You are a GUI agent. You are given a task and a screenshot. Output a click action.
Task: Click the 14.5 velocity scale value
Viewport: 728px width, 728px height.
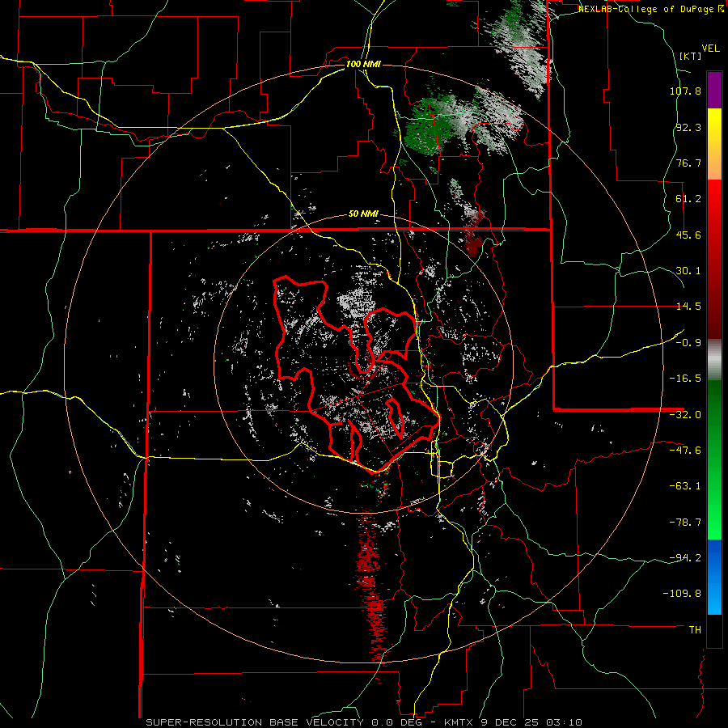click(x=688, y=307)
